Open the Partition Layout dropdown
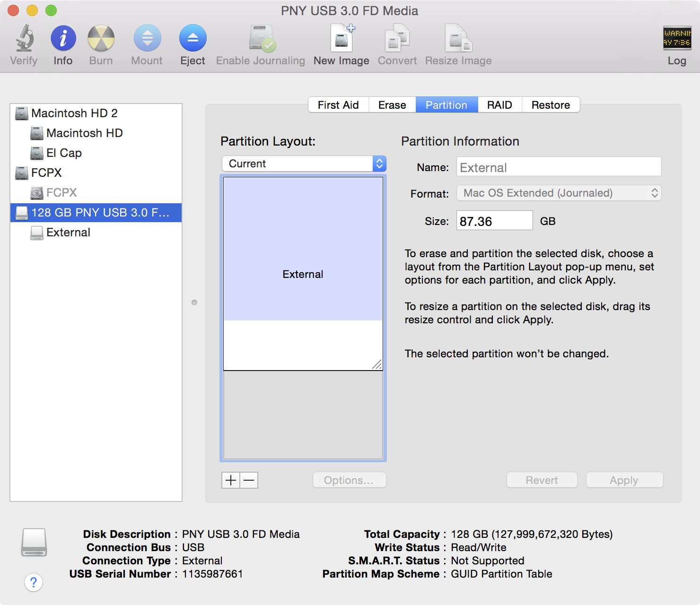Image resolution: width=700 pixels, height=605 pixels. [303, 164]
